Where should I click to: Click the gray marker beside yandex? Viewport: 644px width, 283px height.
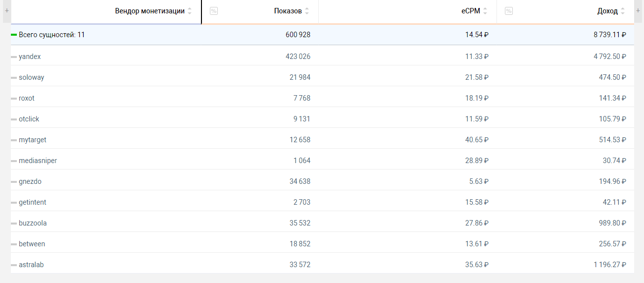(14, 57)
